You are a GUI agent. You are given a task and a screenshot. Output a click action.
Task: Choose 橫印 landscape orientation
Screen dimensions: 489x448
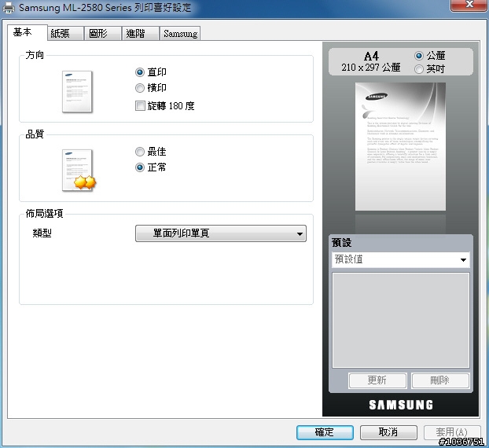click(x=151, y=87)
